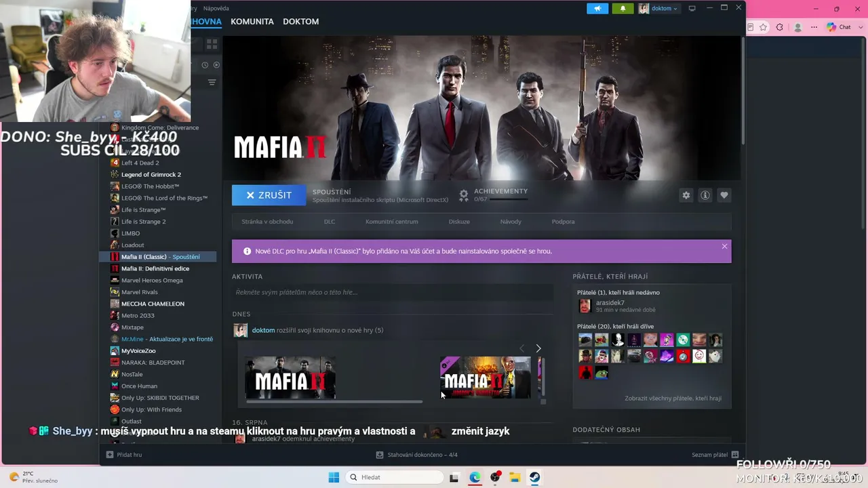Select MECCHA CHAMELEON game

(153, 304)
